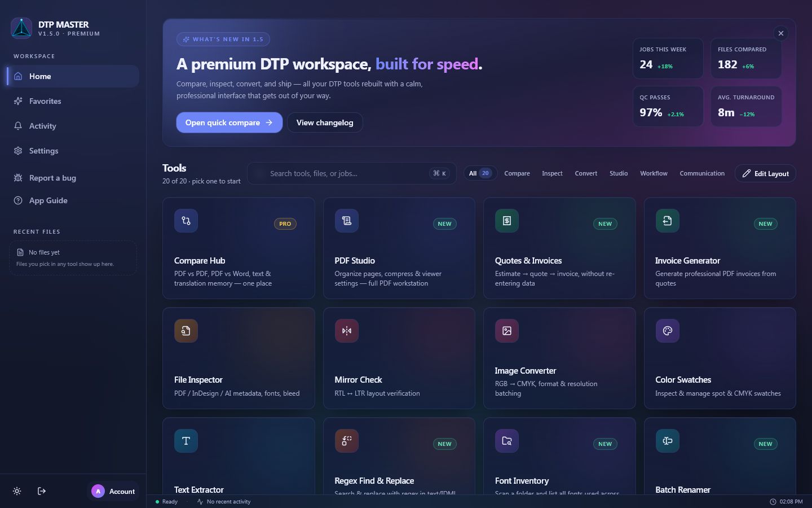
Task: Click the App Guide help icon
Action: [18, 200]
